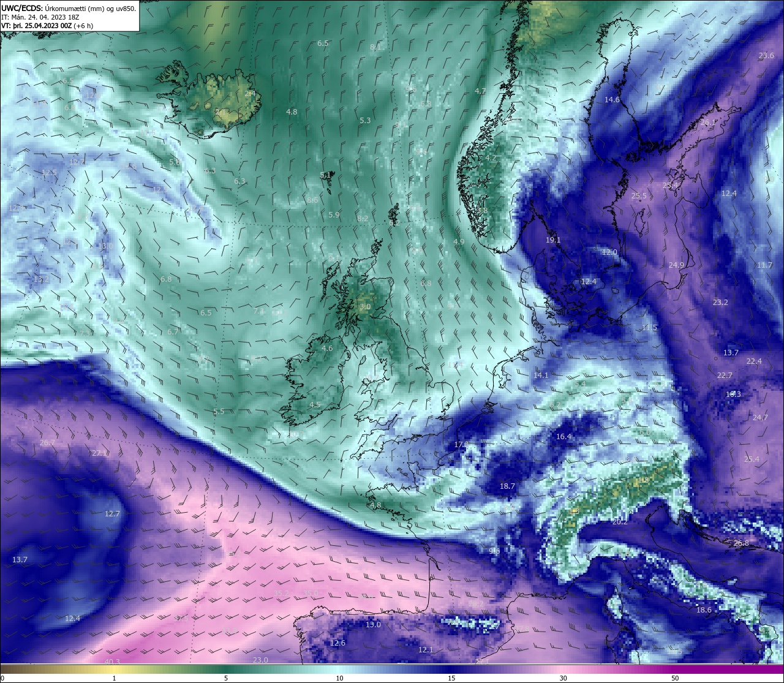784x683 pixels.
Task: Click the 18.7 value label
Action: tap(507, 486)
